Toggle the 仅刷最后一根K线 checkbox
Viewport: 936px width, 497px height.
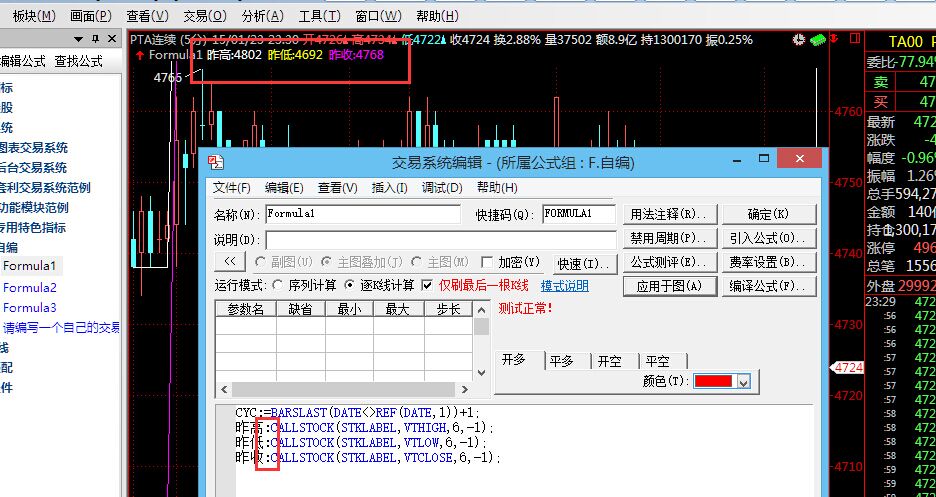click(x=428, y=285)
